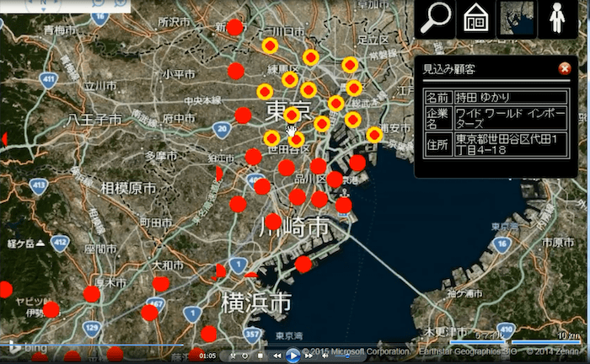Click the video play button
The width and height of the screenshot is (590, 364).
click(x=292, y=356)
